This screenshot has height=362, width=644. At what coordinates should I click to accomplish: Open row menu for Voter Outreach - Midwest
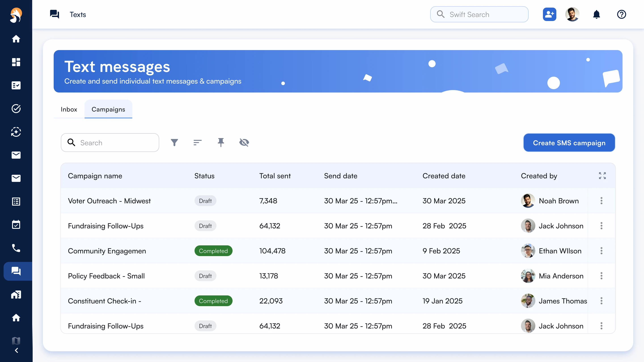(601, 201)
